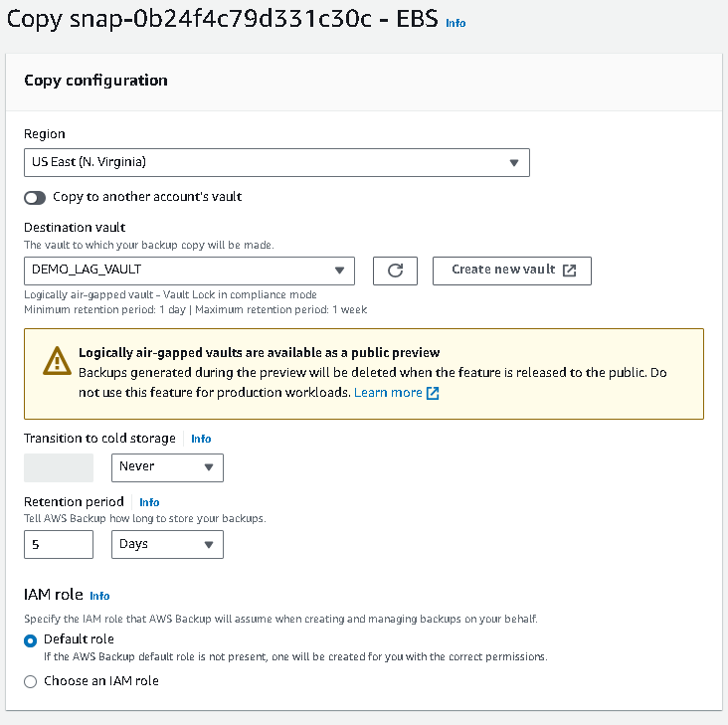The height and width of the screenshot is (725, 728).
Task: Follow the Learn more link
Action: click(x=388, y=393)
